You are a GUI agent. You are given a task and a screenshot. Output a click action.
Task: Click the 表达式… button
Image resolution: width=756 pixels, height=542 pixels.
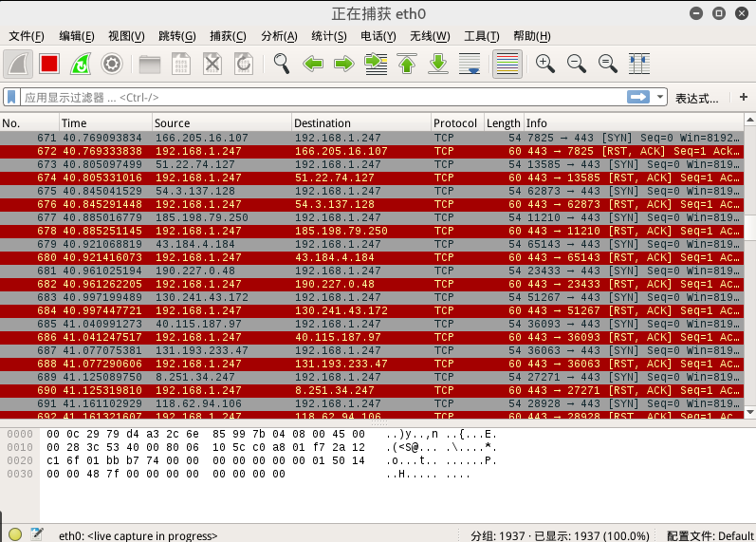(x=696, y=98)
